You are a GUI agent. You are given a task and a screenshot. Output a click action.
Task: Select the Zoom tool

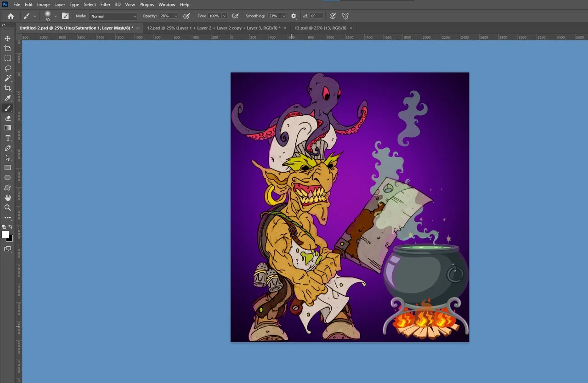[7, 208]
